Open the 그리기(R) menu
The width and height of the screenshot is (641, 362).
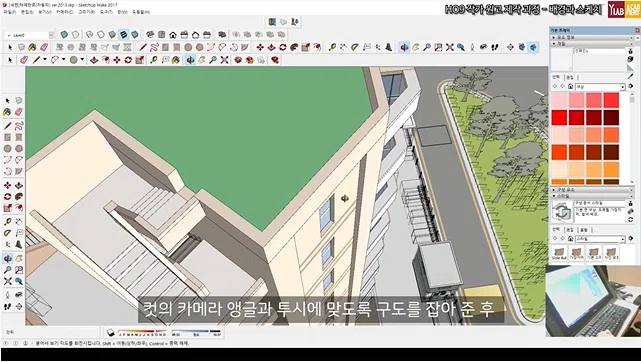click(x=87, y=12)
